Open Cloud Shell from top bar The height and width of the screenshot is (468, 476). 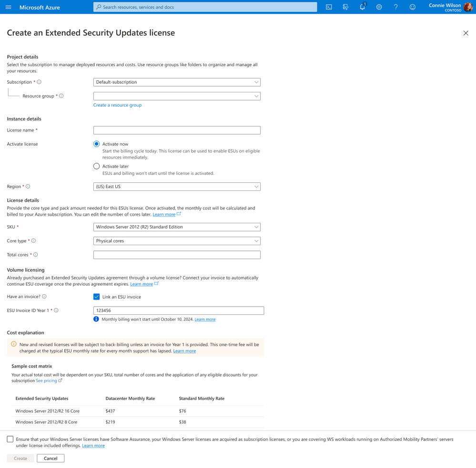click(329, 7)
